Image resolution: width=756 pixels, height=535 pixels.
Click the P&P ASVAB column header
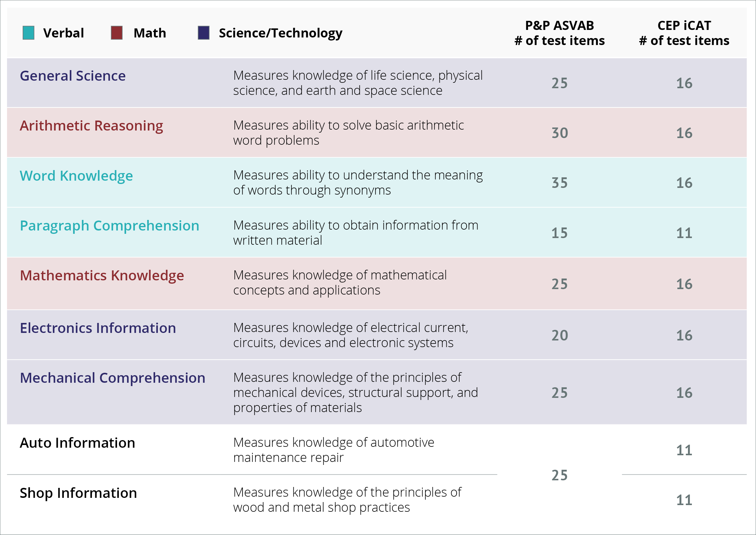(559, 33)
